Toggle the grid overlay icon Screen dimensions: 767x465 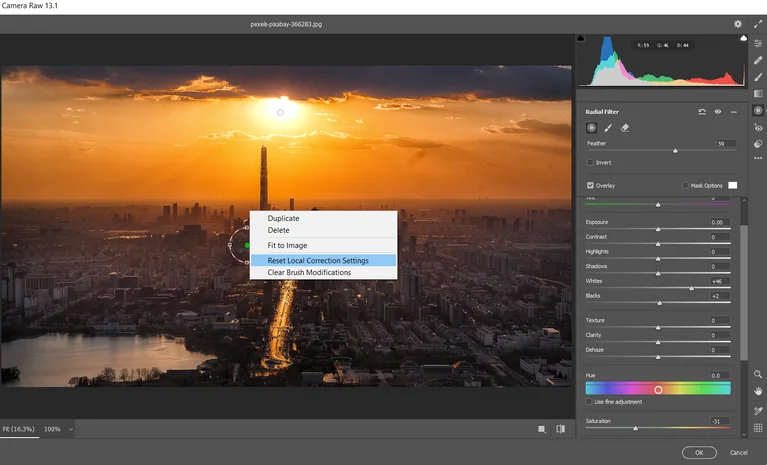coord(758,427)
